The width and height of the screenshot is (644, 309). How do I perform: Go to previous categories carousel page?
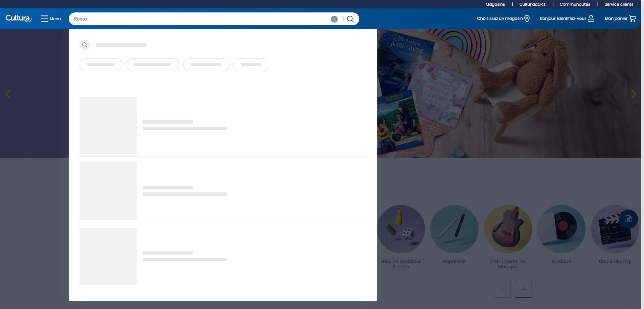502,289
